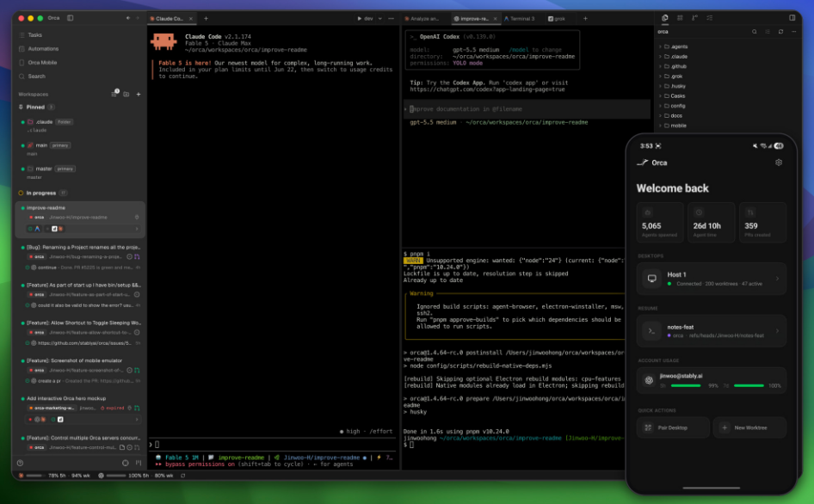The width and height of the screenshot is (814, 504).
Task: Click the add folder icon beside Workspaces
Action: coord(126,95)
